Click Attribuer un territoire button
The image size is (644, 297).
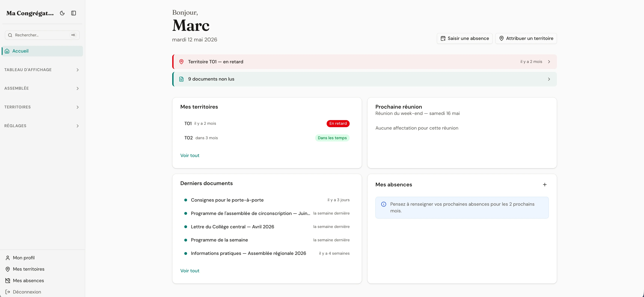(526, 38)
